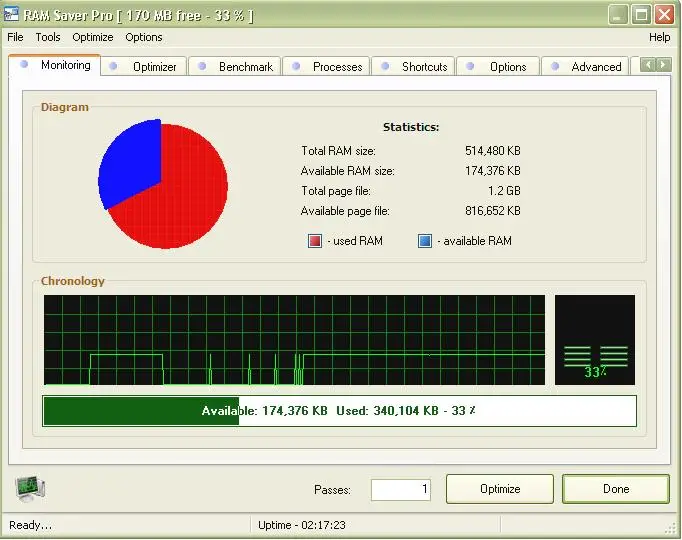The width and height of the screenshot is (682, 540).
Task: Click the RAM Saver Pro title bar icon
Action: 11,14
